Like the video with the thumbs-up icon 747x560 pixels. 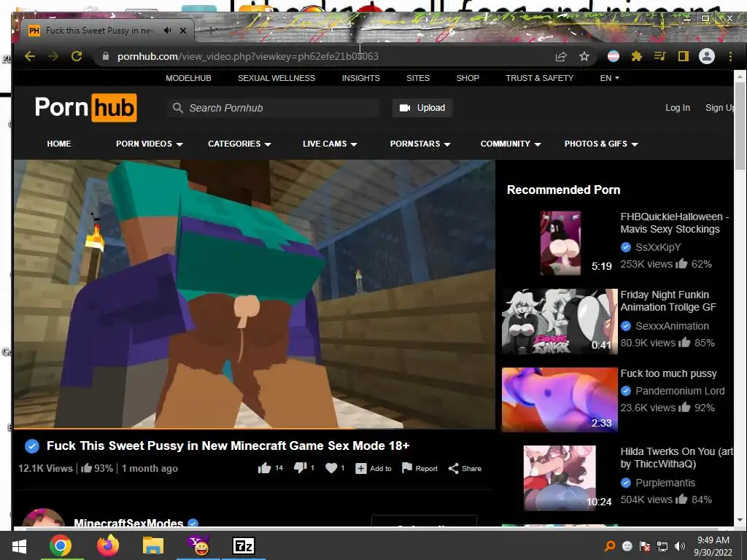(264, 468)
